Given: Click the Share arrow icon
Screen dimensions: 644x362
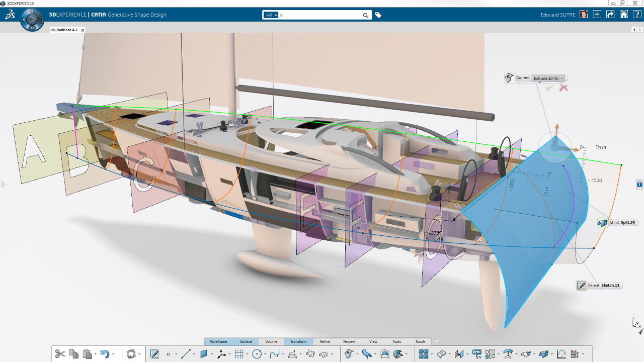Looking at the screenshot, I should pyautogui.click(x=610, y=15).
